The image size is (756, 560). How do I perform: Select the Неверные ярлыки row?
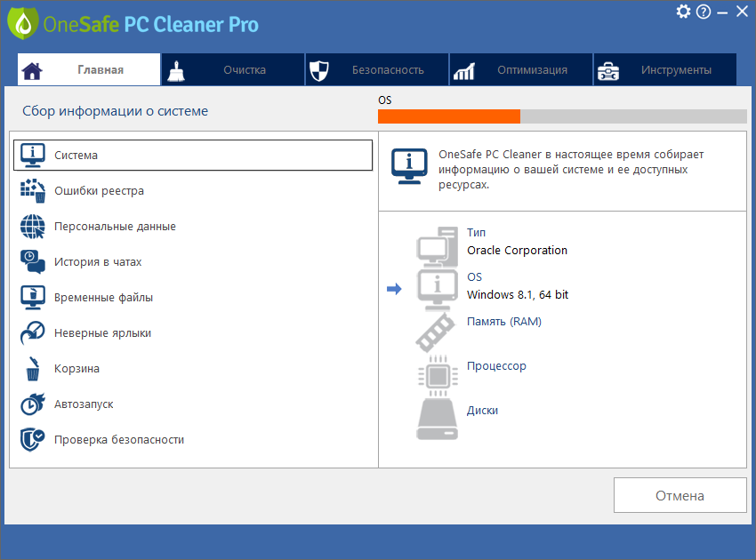tap(193, 333)
